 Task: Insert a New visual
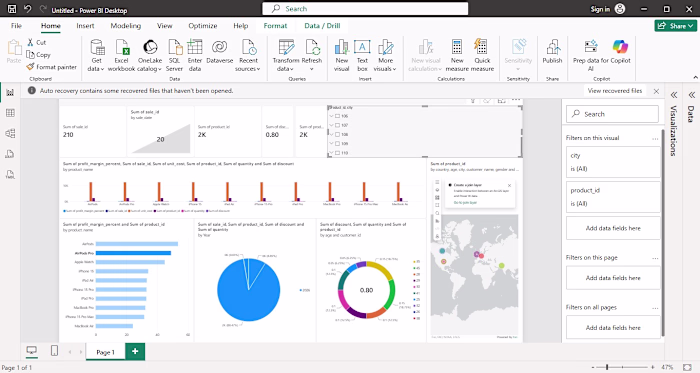[x=342, y=55]
